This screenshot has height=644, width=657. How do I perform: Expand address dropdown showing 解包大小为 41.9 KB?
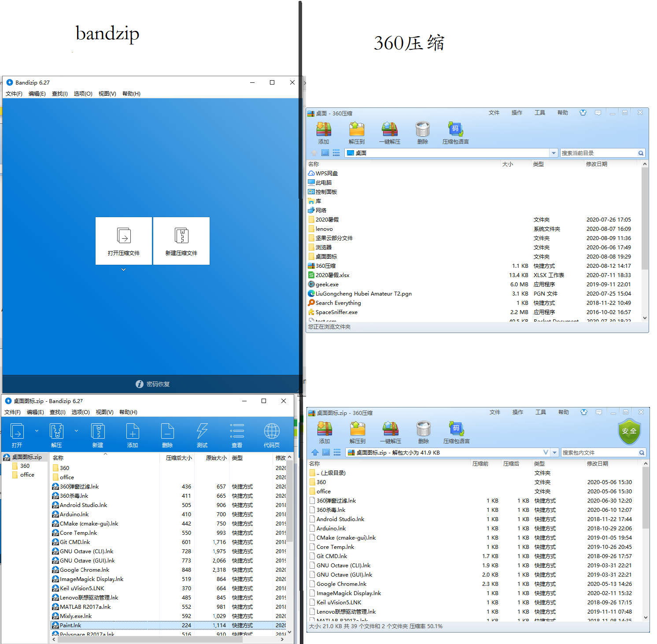(x=555, y=452)
